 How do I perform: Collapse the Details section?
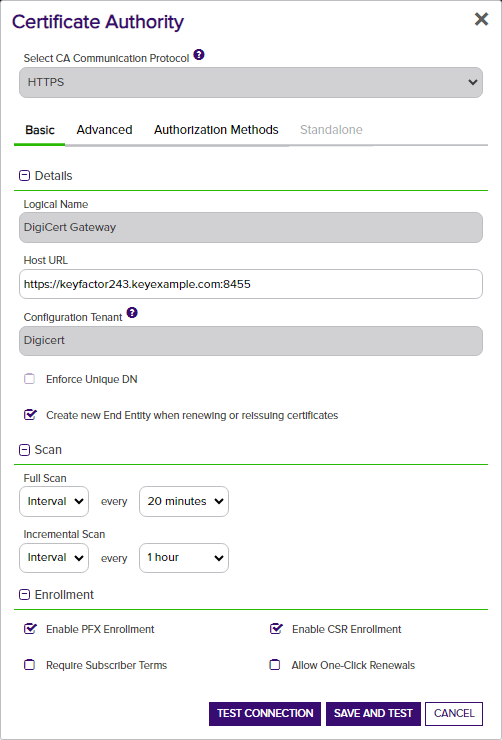pyautogui.click(x=24, y=176)
